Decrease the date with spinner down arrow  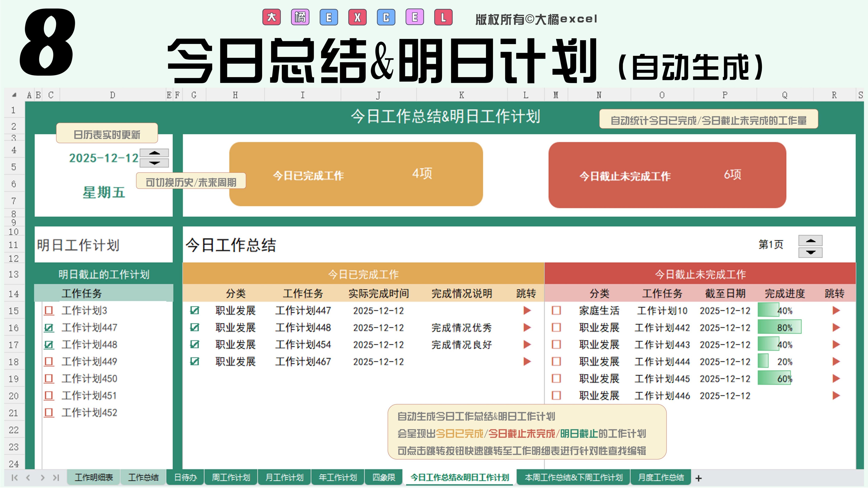point(154,163)
